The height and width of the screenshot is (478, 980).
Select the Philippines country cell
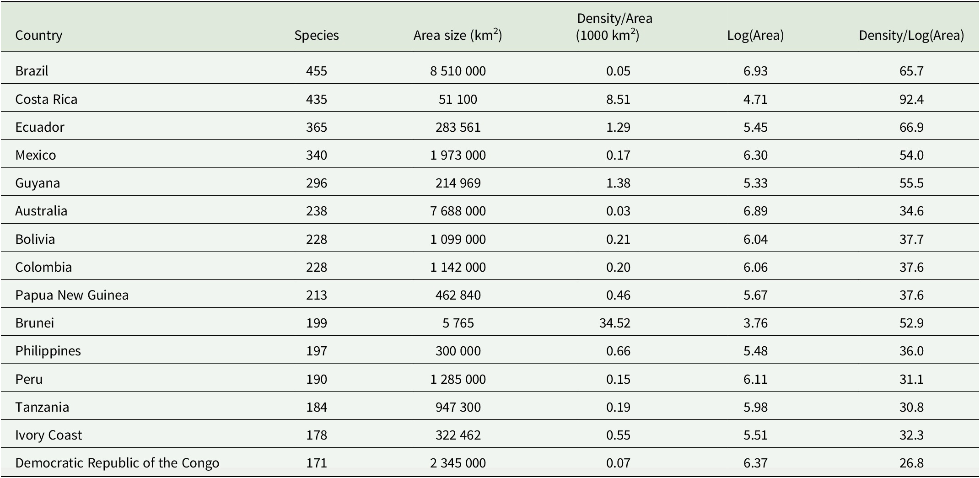(x=48, y=351)
